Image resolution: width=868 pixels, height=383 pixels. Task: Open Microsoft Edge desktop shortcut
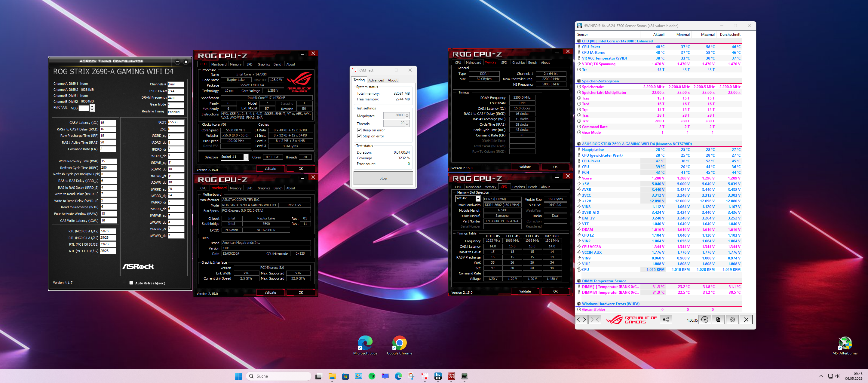(x=365, y=345)
